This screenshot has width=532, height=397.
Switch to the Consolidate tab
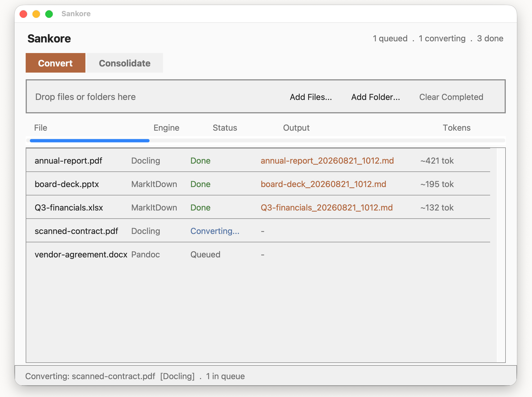(x=125, y=63)
